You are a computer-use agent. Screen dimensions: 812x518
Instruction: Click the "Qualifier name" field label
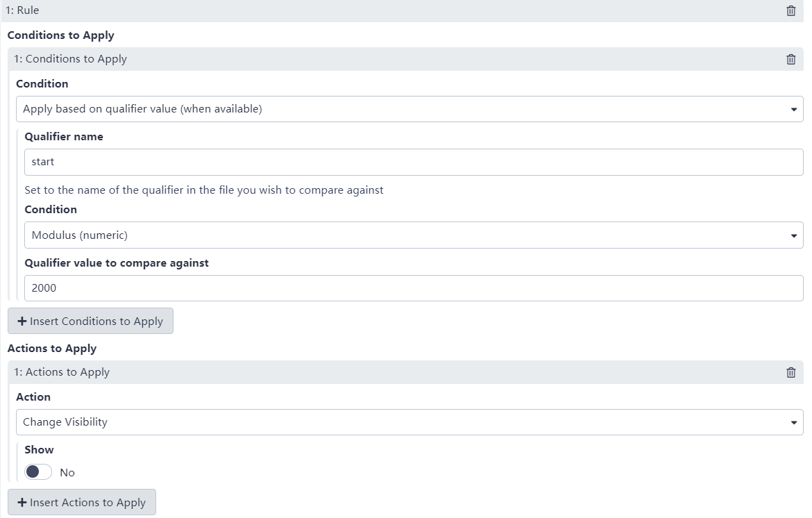(x=64, y=137)
